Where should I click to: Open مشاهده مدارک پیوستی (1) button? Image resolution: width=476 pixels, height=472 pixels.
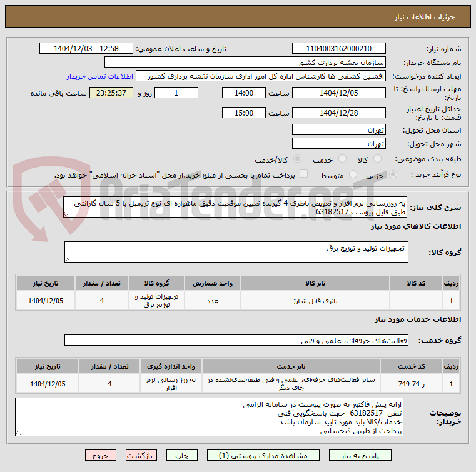(263, 455)
